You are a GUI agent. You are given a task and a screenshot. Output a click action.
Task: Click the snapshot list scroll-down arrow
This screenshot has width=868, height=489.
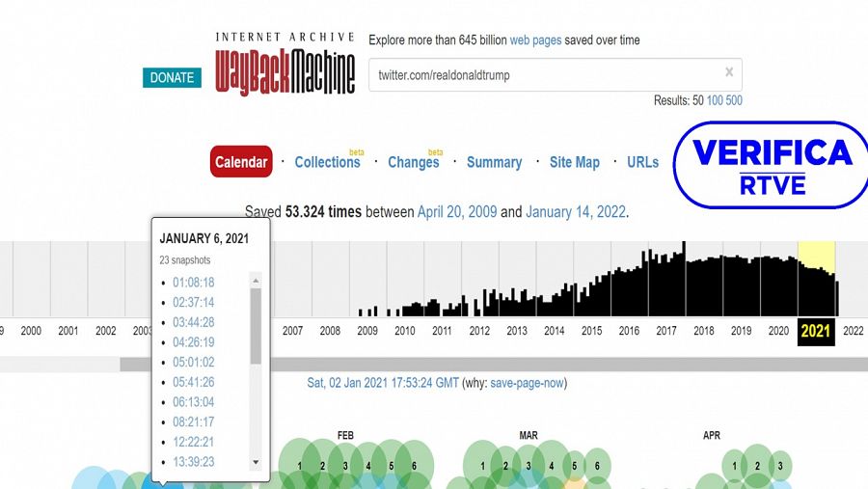pyautogui.click(x=256, y=462)
